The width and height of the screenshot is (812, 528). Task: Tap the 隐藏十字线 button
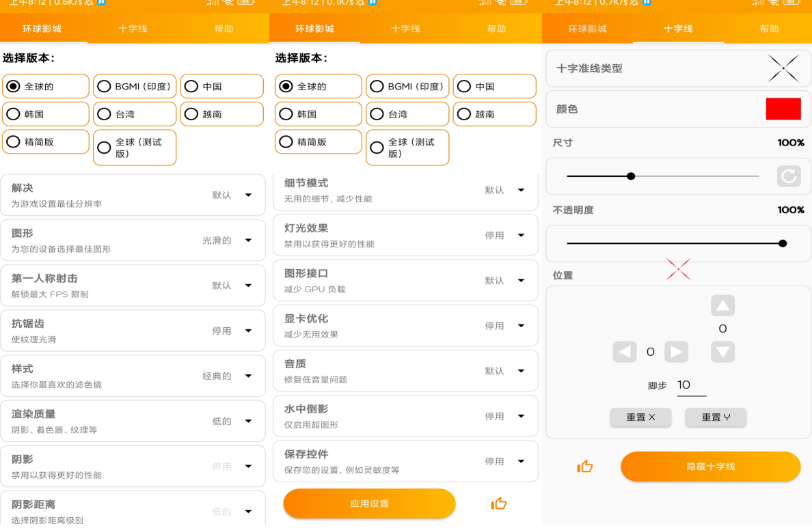[711, 467]
